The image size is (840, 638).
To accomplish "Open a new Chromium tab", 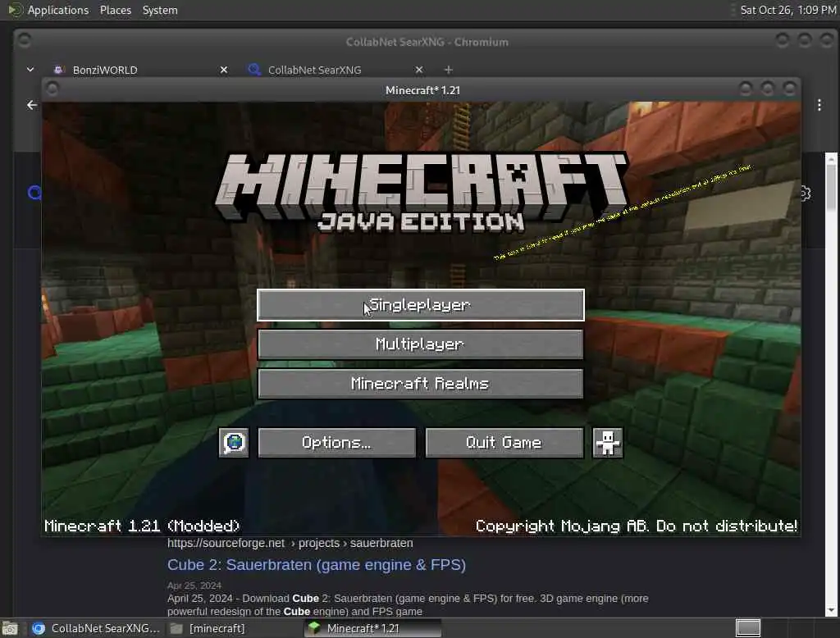I will (449, 71).
